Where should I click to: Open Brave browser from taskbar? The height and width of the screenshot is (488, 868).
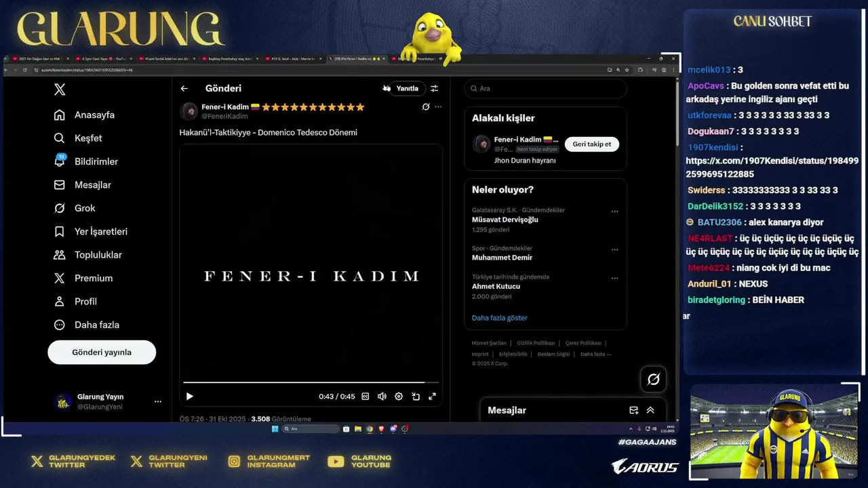point(381,429)
